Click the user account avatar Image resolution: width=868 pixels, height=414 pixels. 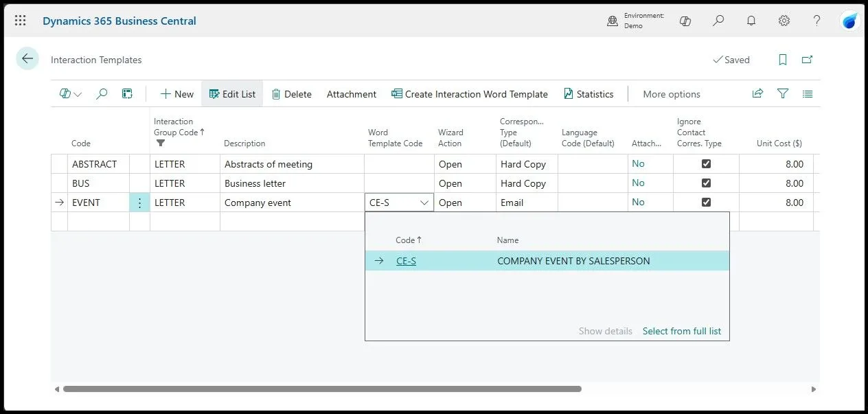point(850,21)
